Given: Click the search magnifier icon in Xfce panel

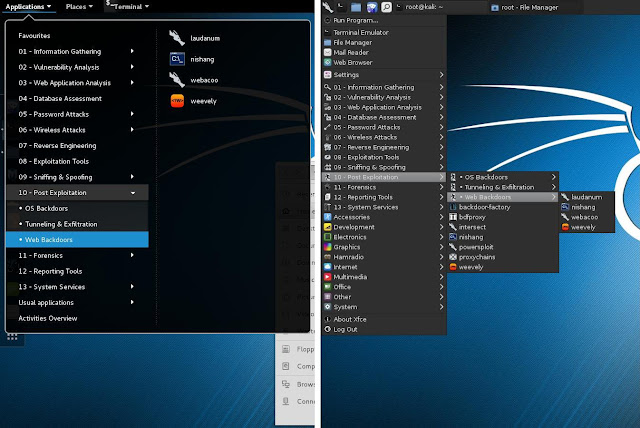Looking at the screenshot, I should point(386,7).
